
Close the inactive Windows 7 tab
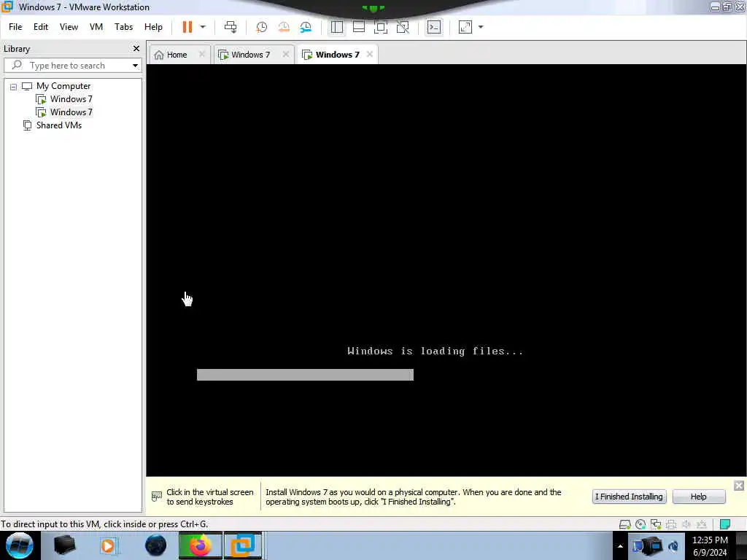[286, 54]
